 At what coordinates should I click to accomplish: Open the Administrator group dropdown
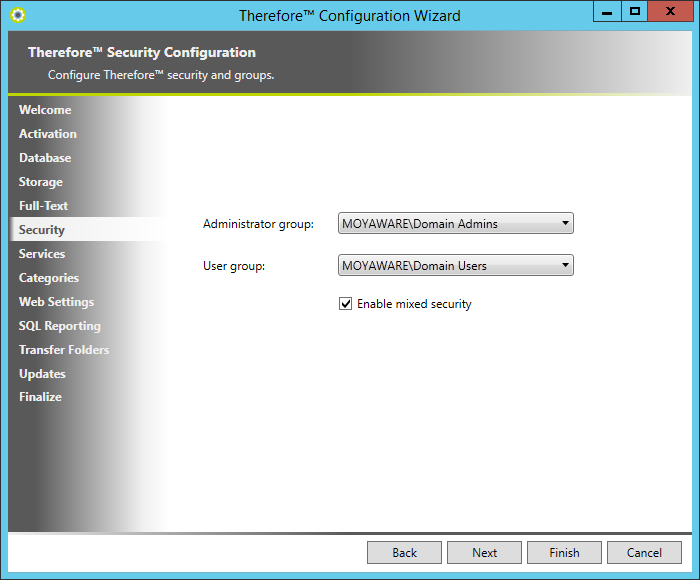tap(456, 223)
